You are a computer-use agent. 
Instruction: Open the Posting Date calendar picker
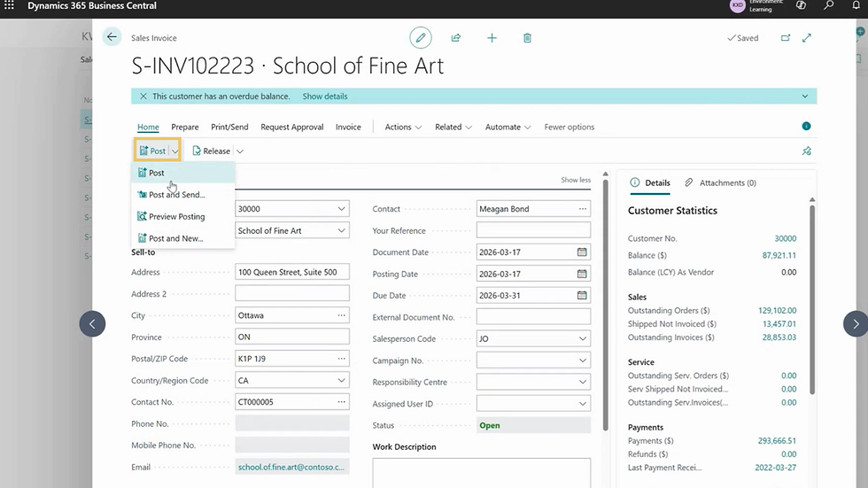[582, 274]
